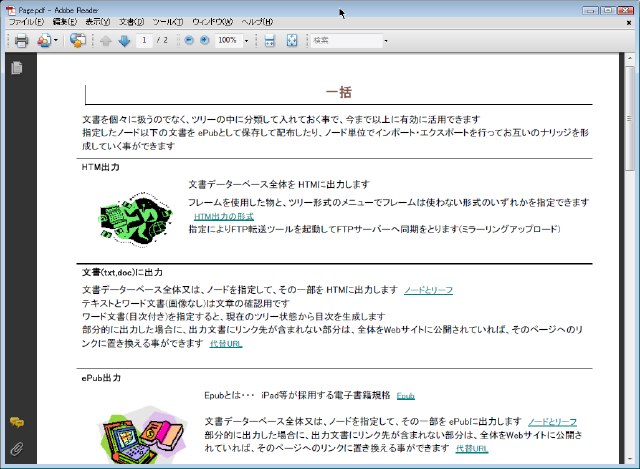
Task: Open the search options dropdown arrow
Action: 386,40
